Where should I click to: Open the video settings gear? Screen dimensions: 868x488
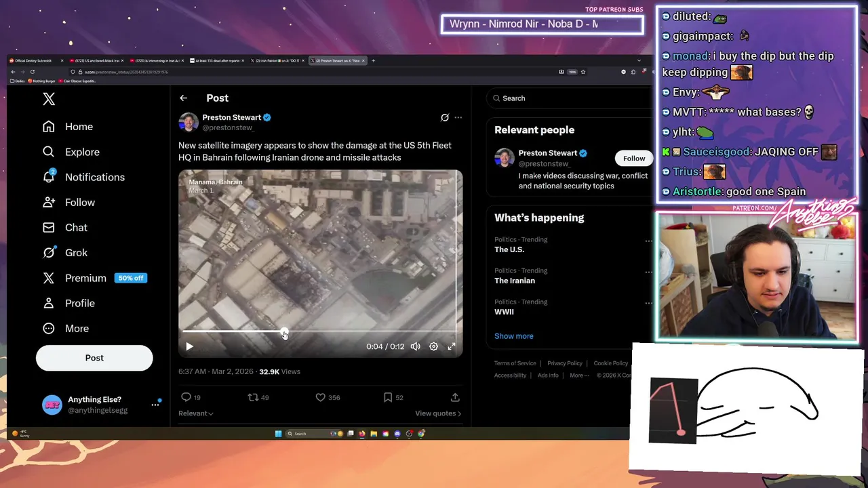[x=433, y=346]
